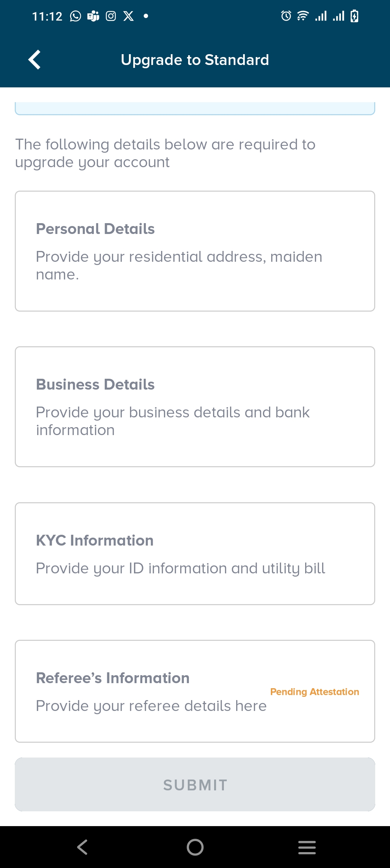This screenshot has width=390, height=868.
Task: Tap the light blue info box
Action: coord(195,108)
